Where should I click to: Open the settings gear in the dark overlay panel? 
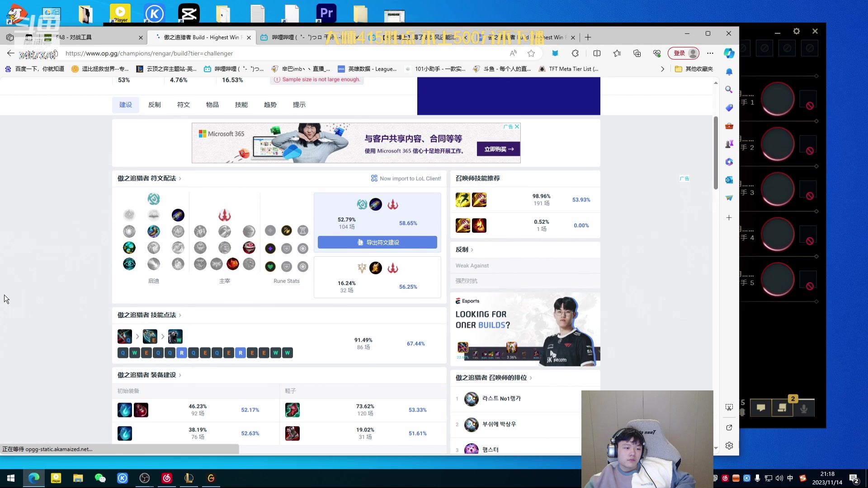pyautogui.click(x=797, y=31)
